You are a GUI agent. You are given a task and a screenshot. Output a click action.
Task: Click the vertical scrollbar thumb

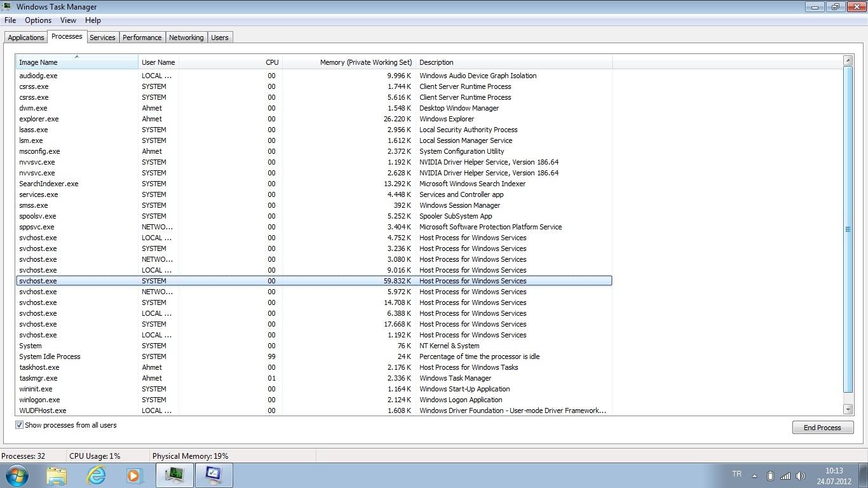[x=848, y=229]
